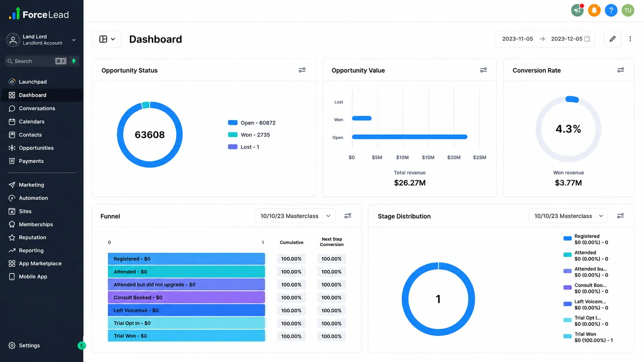644x362 pixels.
Task: Open the orange notifications bell
Action: pos(594,10)
